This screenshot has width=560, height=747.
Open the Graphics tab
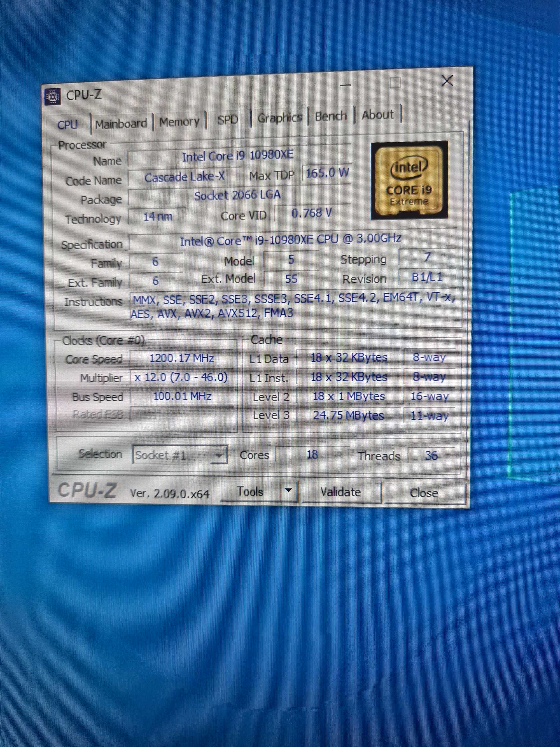[x=279, y=118]
